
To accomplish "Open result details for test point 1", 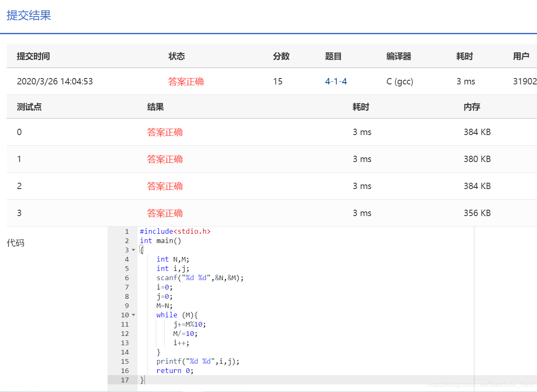I will click(165, 159).
